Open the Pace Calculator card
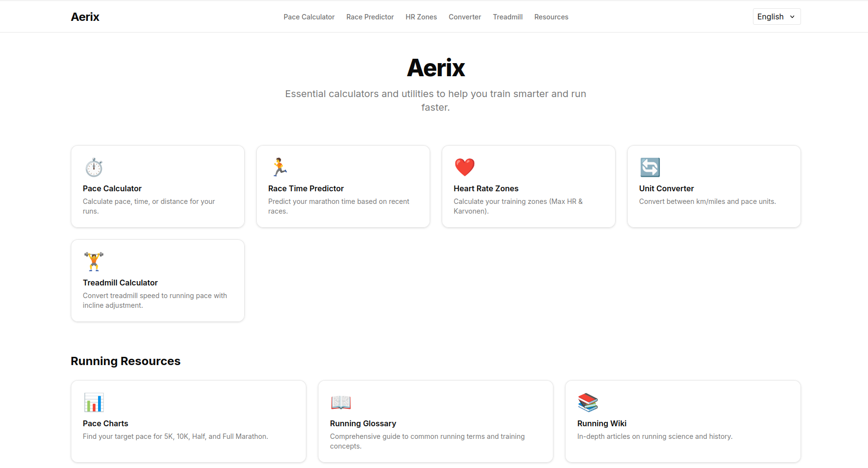This screenshot has width=868, height=468. [157, 186]
